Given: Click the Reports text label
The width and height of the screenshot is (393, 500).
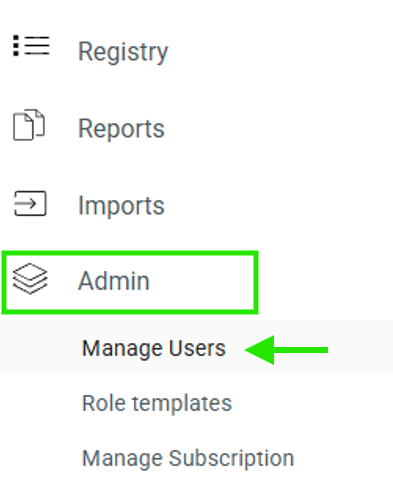Looking at the screenshot, I should coord(121,129).
